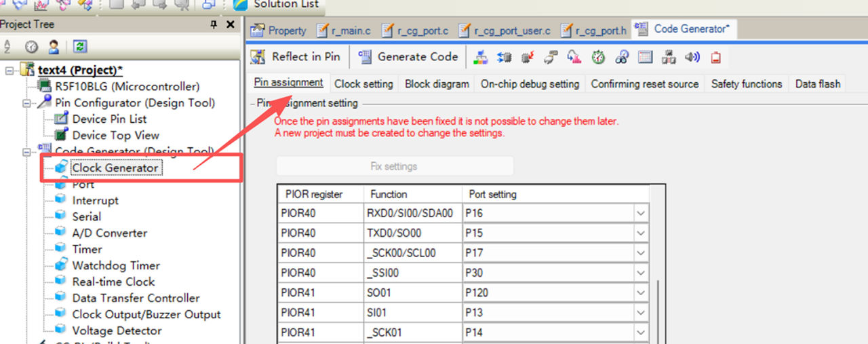Click the calendar real-time clock toolbar icon
Image resolution: width=868 pixels, height=344 pixels.
[645, 58]
